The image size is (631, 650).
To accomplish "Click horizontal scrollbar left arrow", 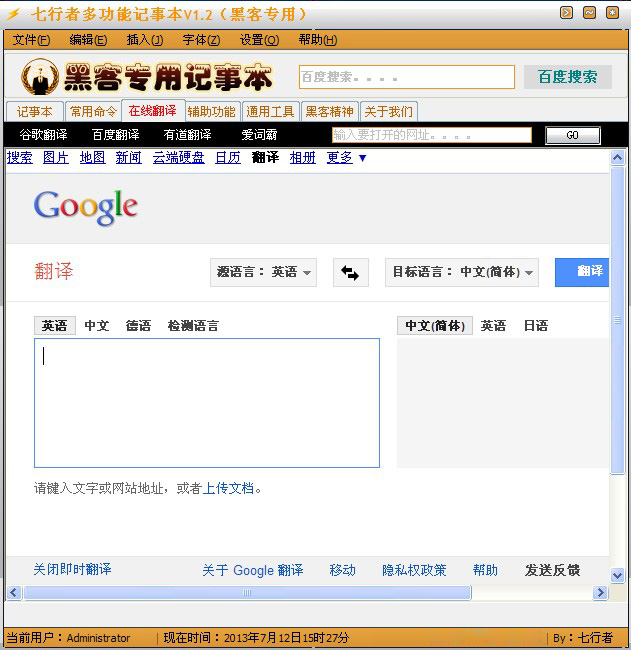I will tap(14, 593).
